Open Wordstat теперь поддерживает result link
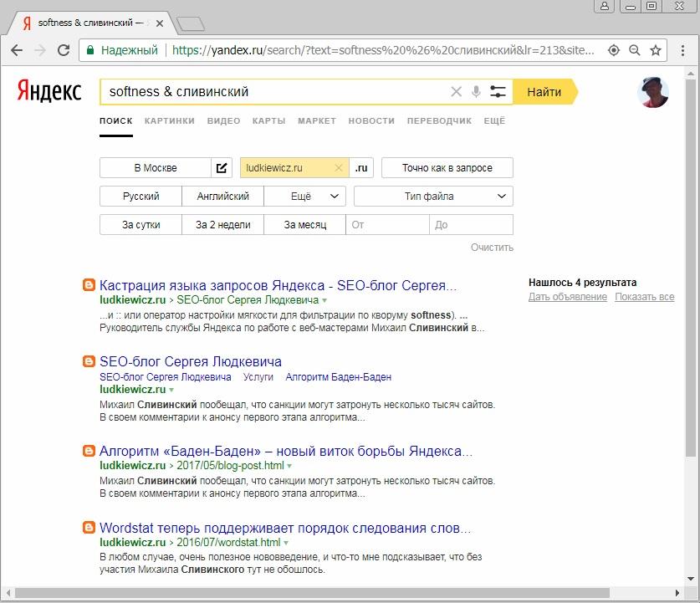Image resolution: width=700 pixels, height=603 pixels. [285, 528]
